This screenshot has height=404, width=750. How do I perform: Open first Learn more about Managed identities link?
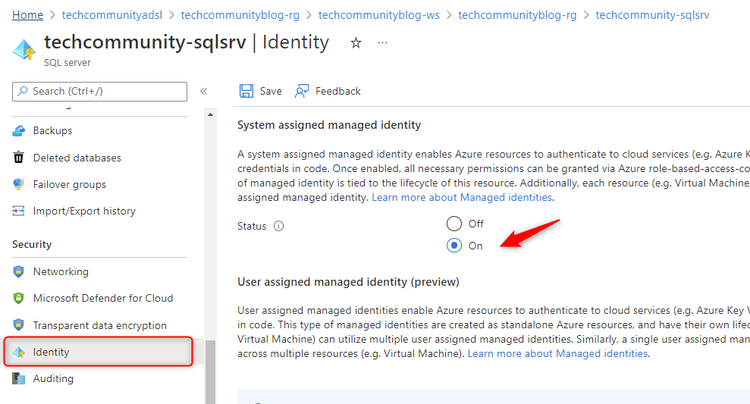point(462,197)
